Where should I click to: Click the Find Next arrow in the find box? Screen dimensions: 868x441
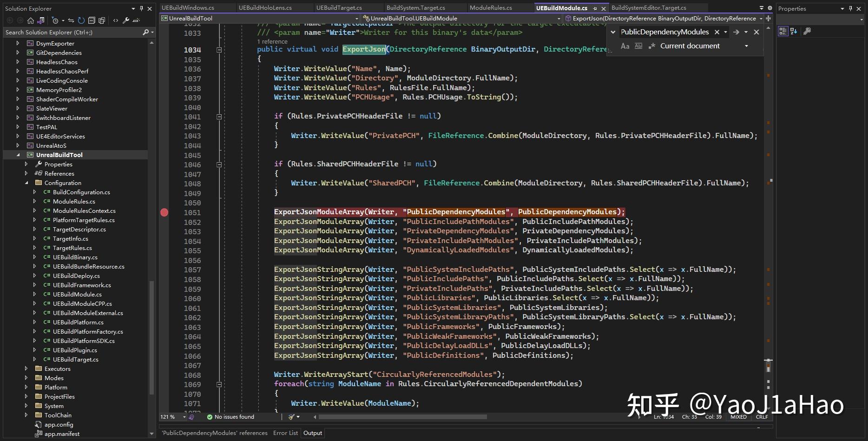click(x=736, y=32)
